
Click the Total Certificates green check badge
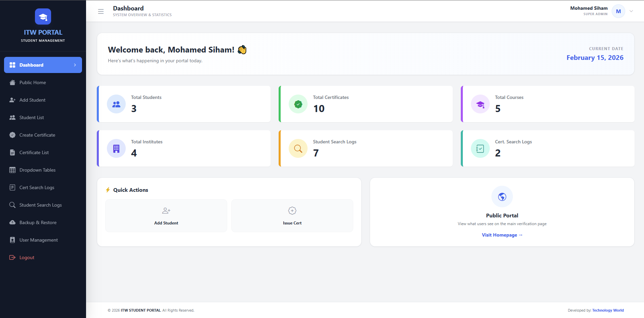(x=298, y=104)
